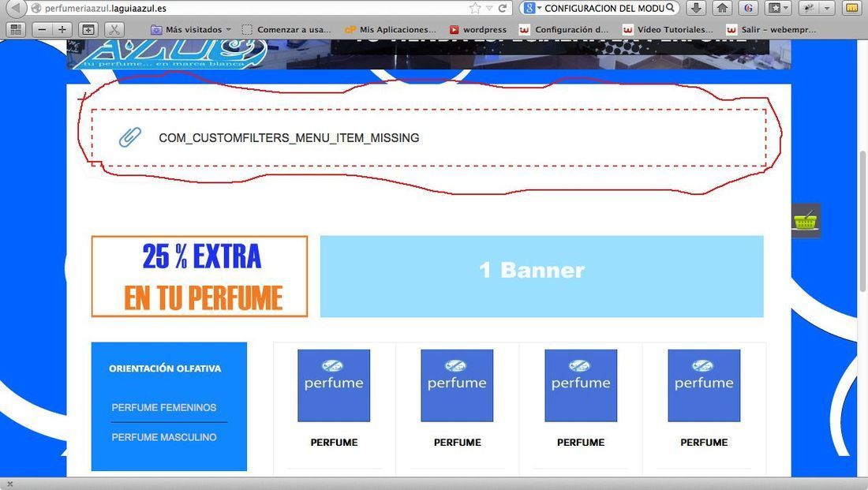Bookmark this page with the star icon
The width and height of the screenshot is (868, 490).
[475, 9]
